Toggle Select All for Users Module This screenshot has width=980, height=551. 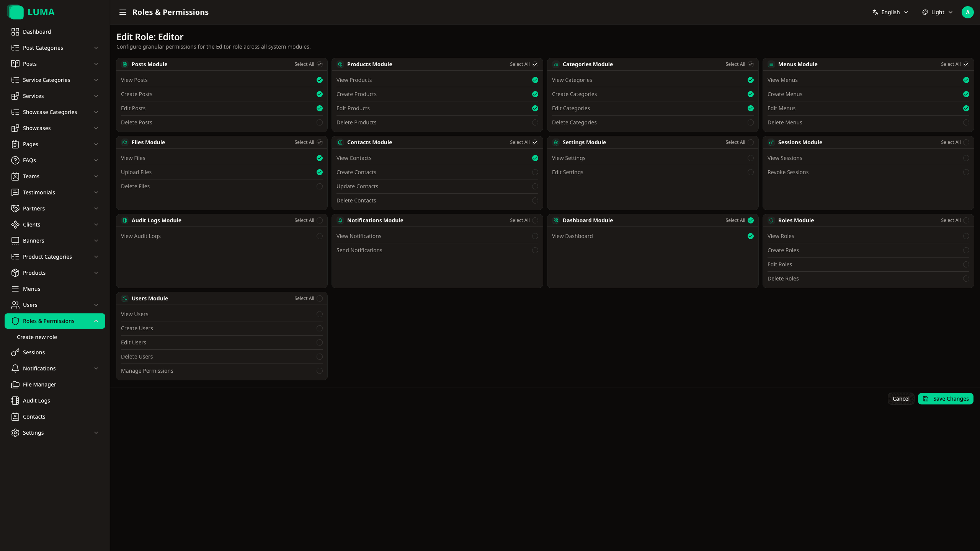320,298
